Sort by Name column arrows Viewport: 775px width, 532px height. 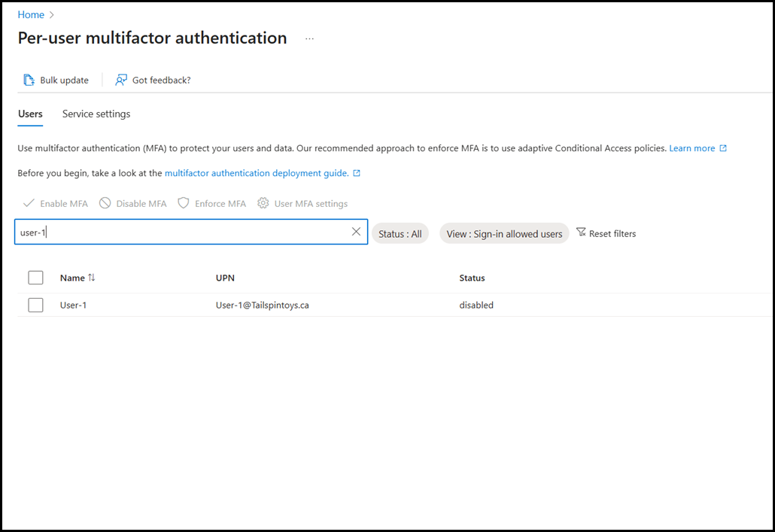[92, 278]
